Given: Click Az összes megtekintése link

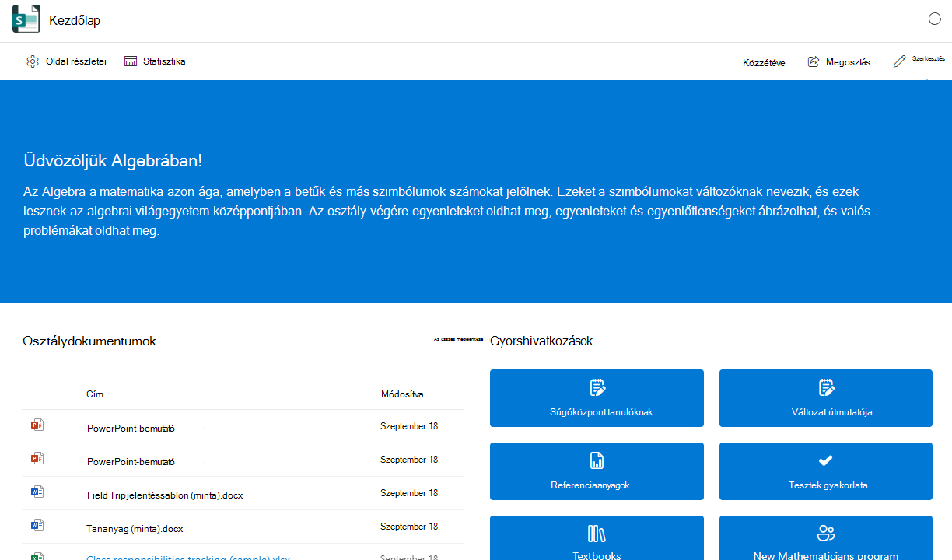Looking at the screenshot, I should pos(459,339).
